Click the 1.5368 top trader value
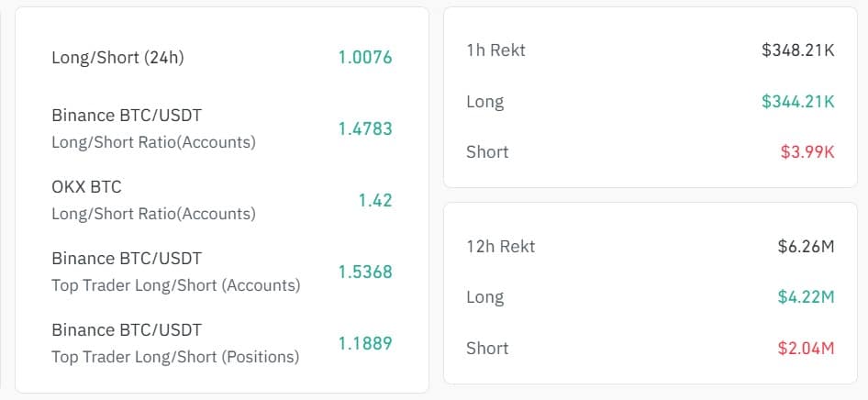868x400 pixels. 365,272
